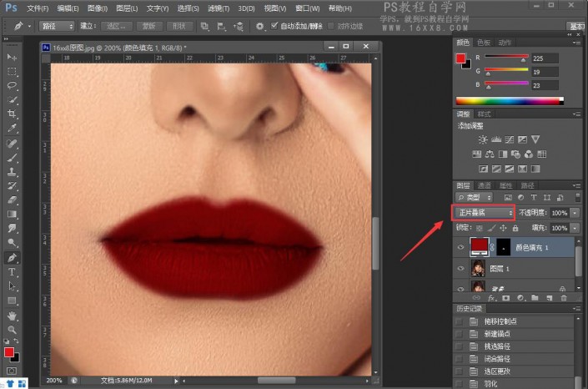Open path options gear icon
Image resolution: width=588 pixels, height=389 pixels.
pos(259,26)
